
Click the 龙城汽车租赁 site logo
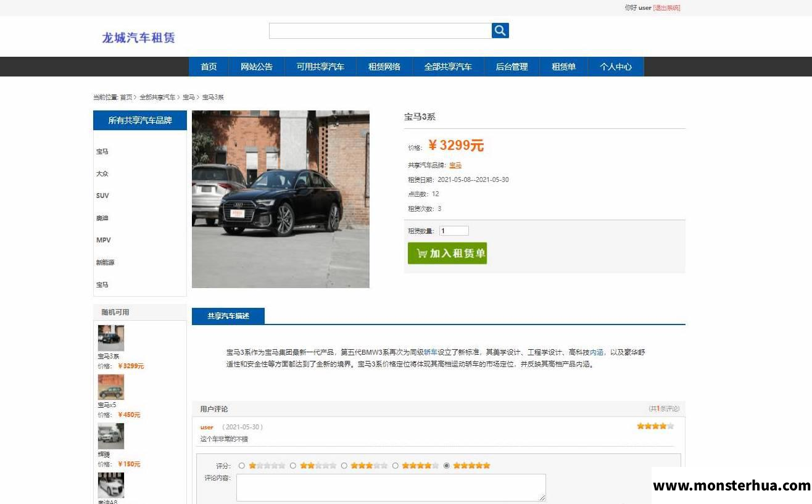138,38
